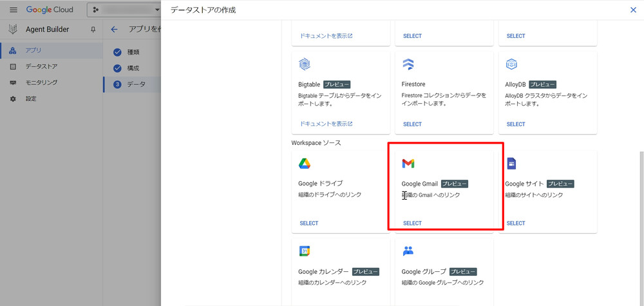Go back using the left arrow

point(115,30)
